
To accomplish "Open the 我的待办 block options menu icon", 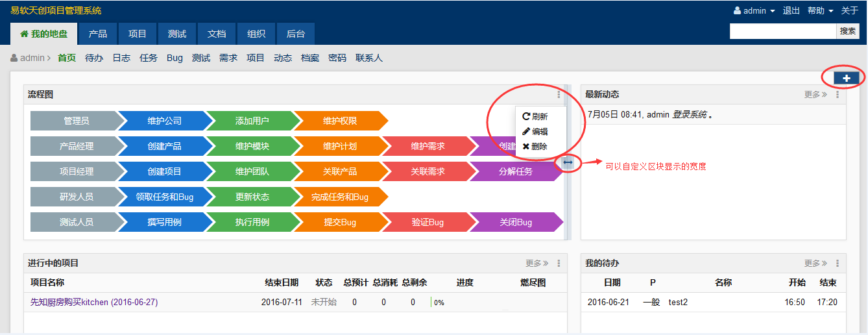I will pyautogui.click(x=838, y=264).
